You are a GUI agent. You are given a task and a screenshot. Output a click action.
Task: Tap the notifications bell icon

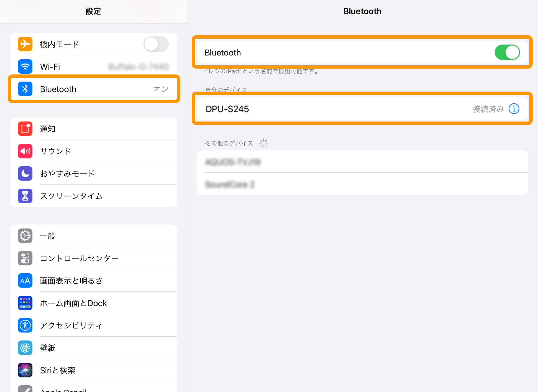point(25,128)
